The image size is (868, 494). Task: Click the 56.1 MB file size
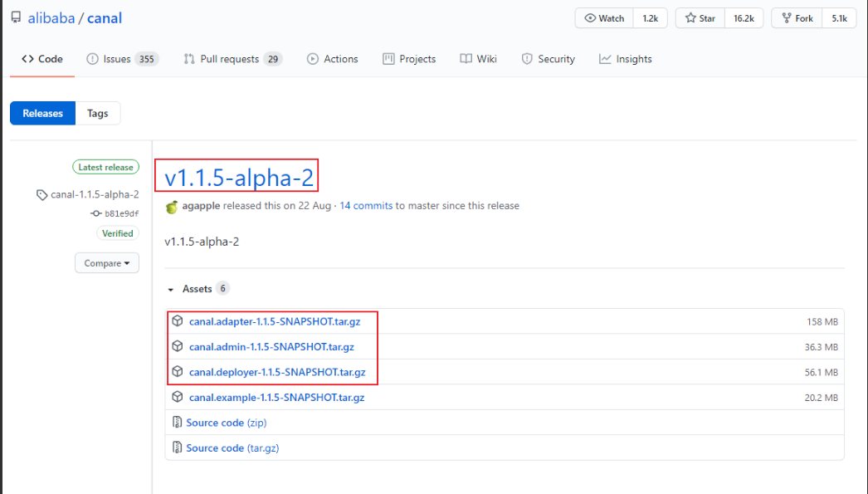coord(822,373)
